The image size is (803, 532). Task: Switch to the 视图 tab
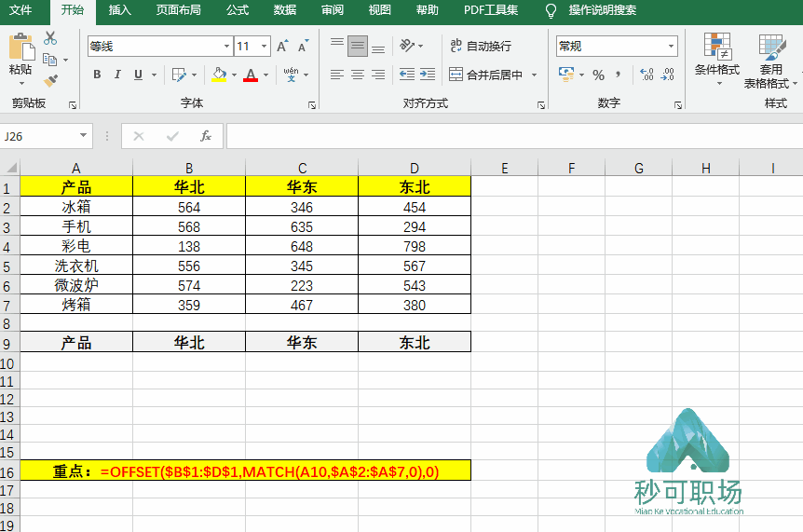point(379,9)
